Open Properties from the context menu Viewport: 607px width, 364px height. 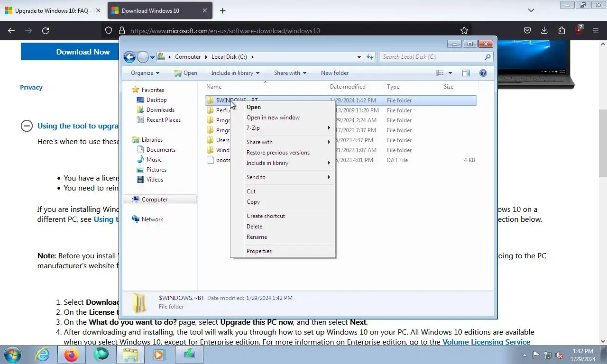pos(283,251)
